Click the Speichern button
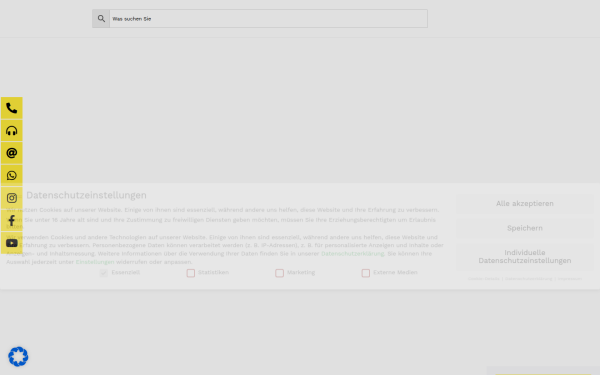The image size is (600, 375). 525,228
